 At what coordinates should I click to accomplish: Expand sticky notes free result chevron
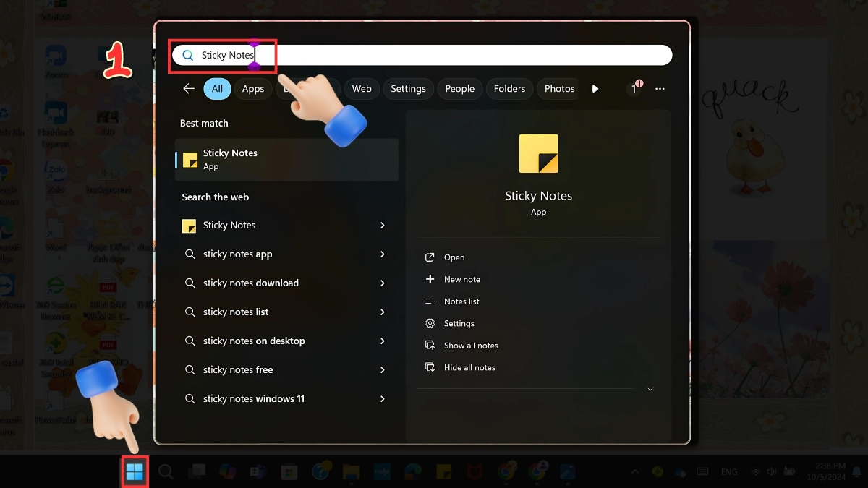383,370
